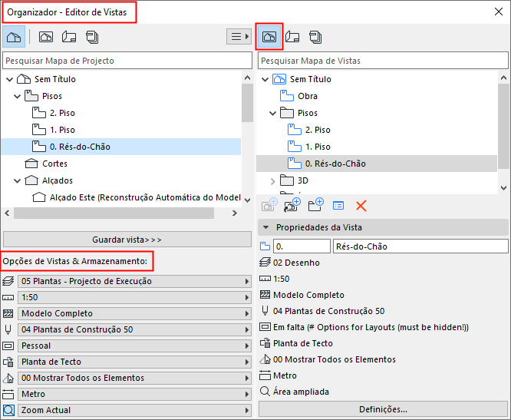This screenshot has width=511, height=420.
Task: Open the Pessoal model view options dropdown
Action: 134,346
